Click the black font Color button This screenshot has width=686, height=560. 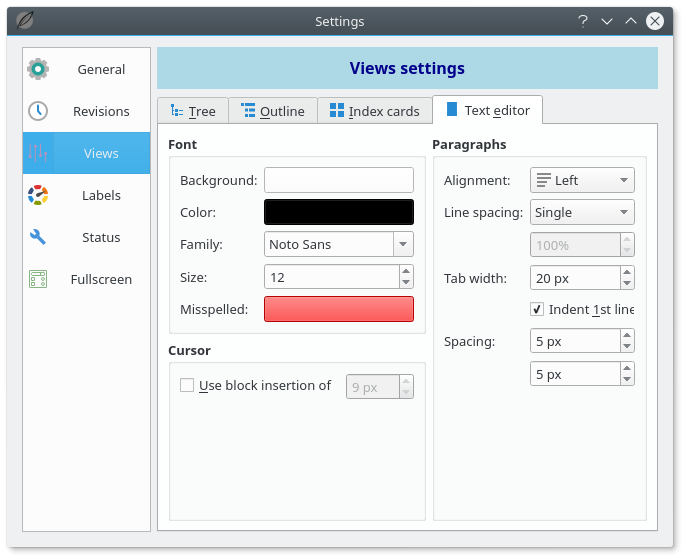click(338, 212)
